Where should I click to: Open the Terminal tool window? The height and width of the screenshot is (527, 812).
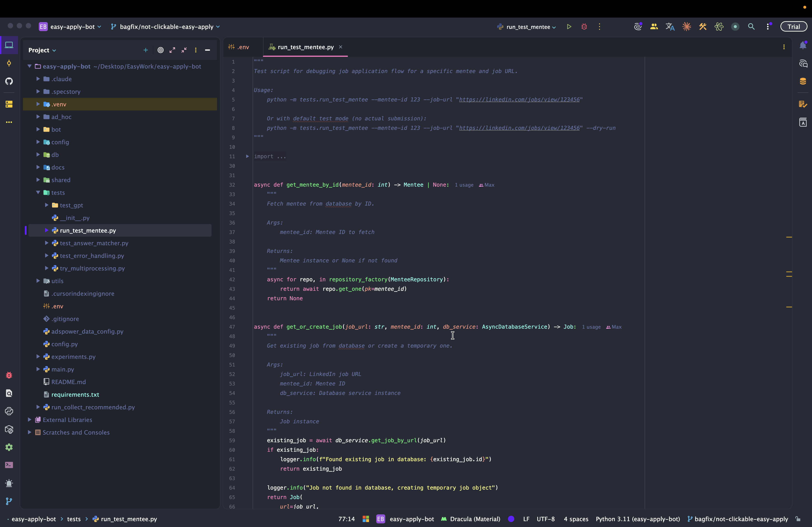pyautogui.click(x=9, y=465)
